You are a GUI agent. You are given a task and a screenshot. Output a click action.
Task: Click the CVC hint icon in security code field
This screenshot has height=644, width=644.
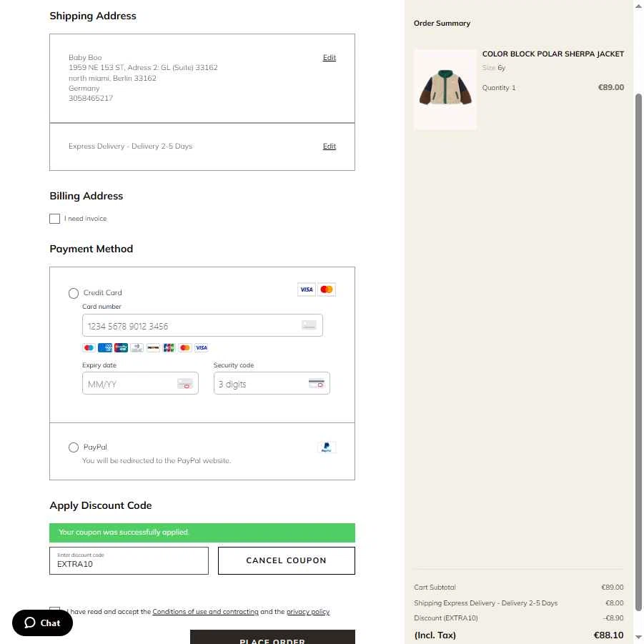[316, 384]
